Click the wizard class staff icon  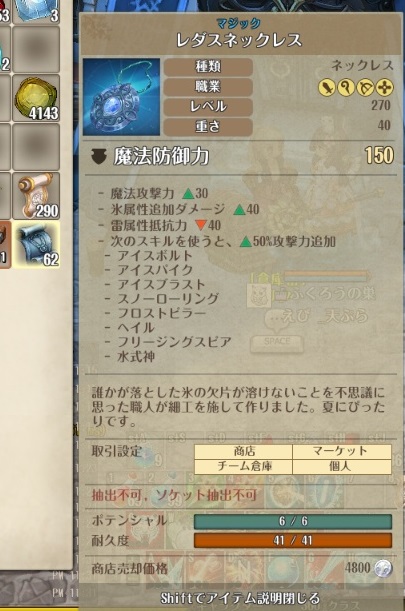click(346, 87)
